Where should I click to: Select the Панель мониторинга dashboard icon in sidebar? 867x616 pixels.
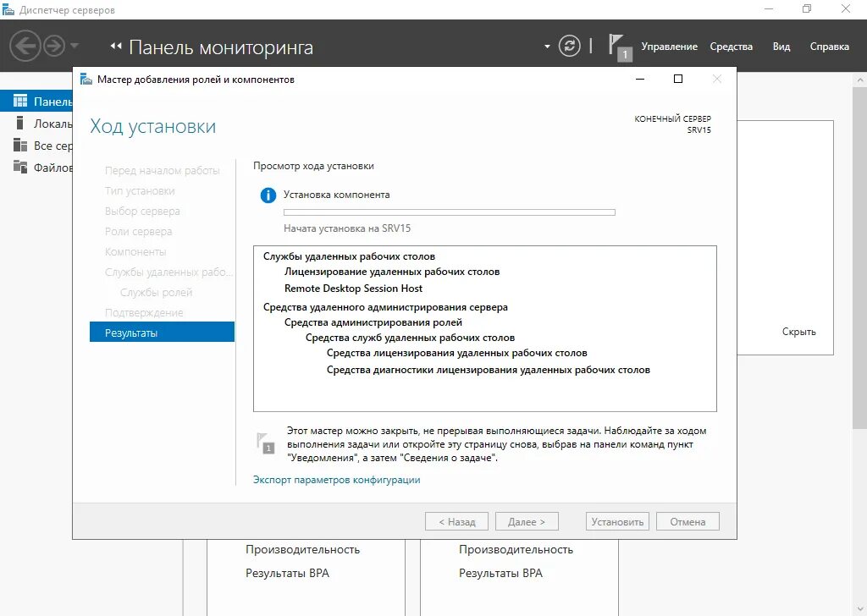point(20,101)
